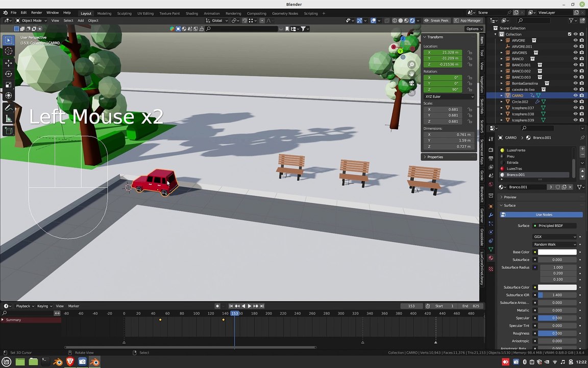
Task: Expand the CARRO tree item
Action: 501,96
